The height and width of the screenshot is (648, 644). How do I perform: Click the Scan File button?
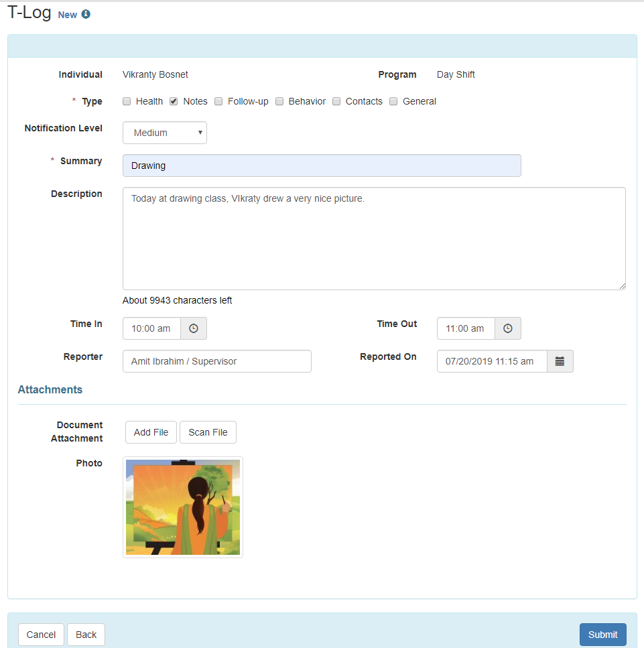point(208,432)
